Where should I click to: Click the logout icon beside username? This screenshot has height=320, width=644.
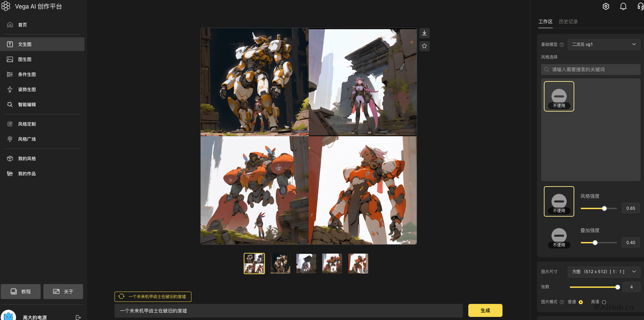(x=78, y=317)
